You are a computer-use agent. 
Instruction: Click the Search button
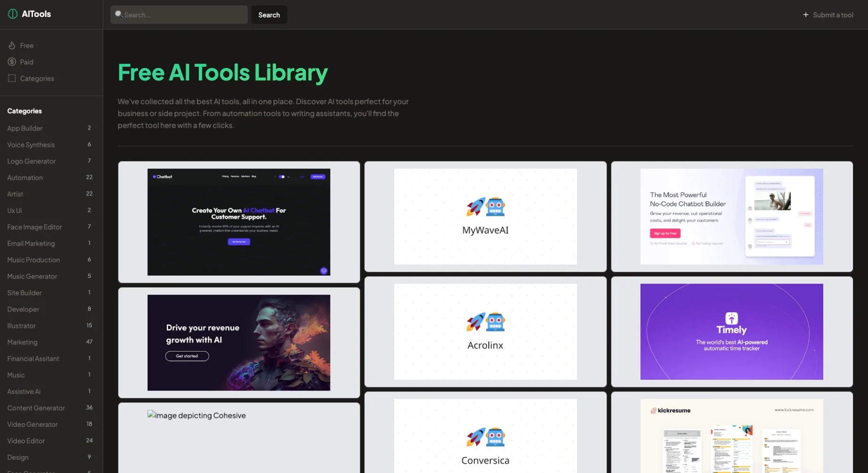[269, 15]
